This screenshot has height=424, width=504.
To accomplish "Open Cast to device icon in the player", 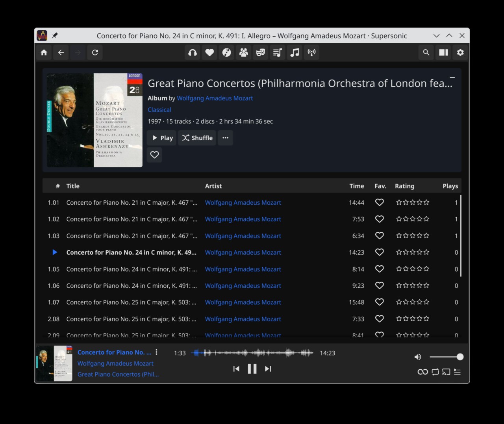I will [446, 372].
